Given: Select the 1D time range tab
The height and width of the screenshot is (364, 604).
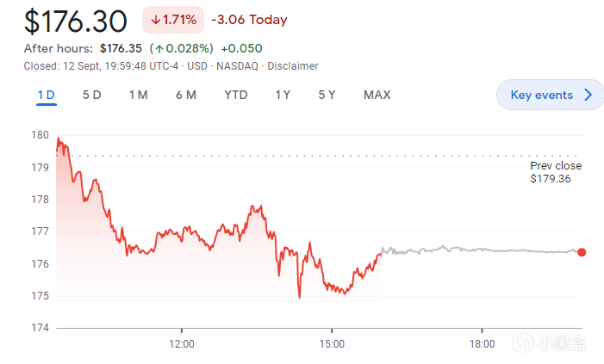Looking at the screenshot, I should click(46, 95).
